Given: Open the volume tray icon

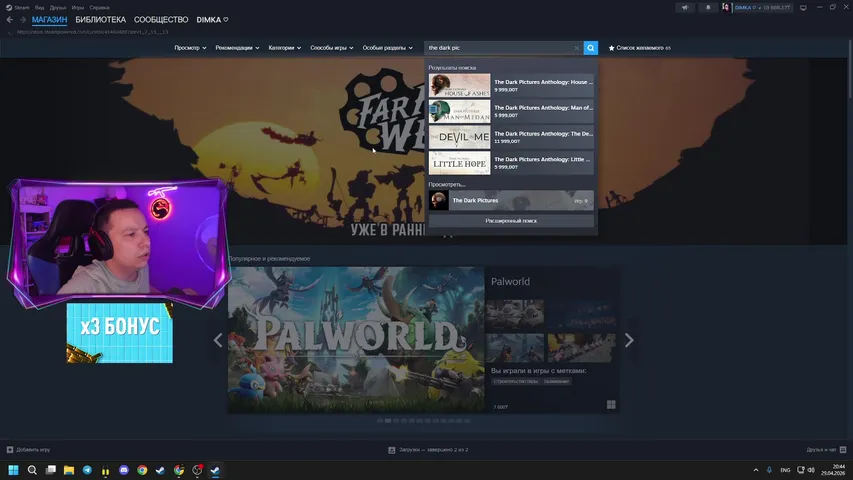Looking at the screenshot, I should 811,470.
